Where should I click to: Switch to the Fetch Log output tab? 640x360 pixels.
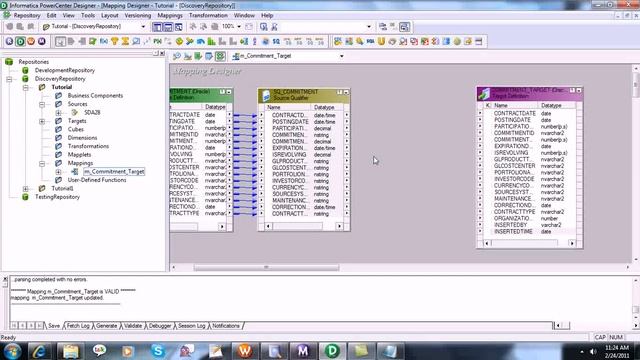coord(78,326)
